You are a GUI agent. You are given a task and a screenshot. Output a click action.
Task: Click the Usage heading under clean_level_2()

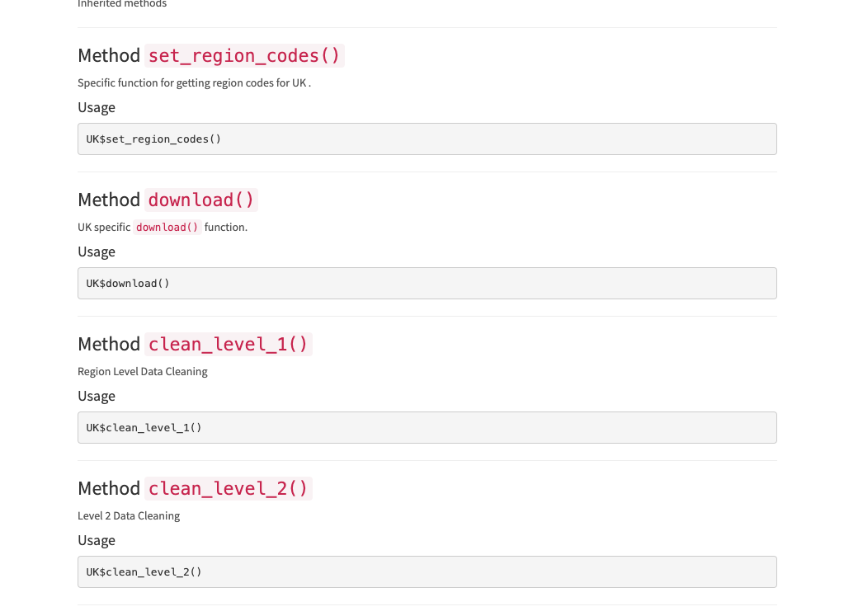pos(97,540)
